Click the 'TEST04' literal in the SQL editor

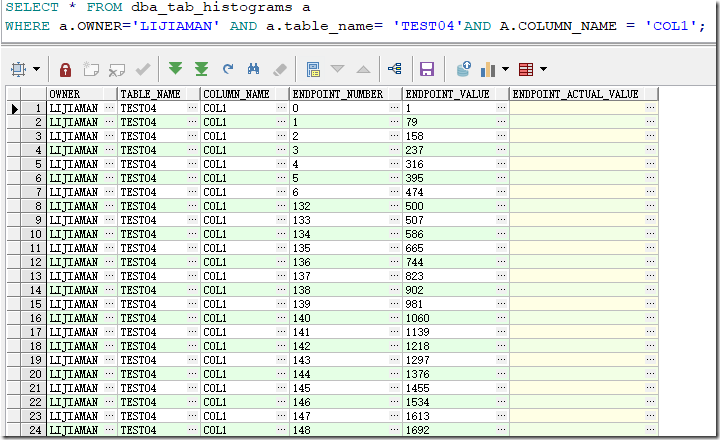point(428,26)
